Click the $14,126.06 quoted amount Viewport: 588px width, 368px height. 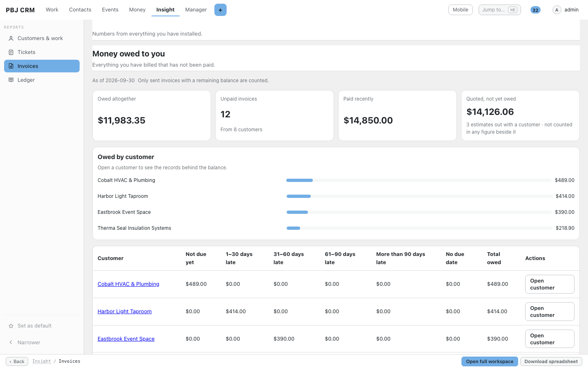tap(490, 112)
